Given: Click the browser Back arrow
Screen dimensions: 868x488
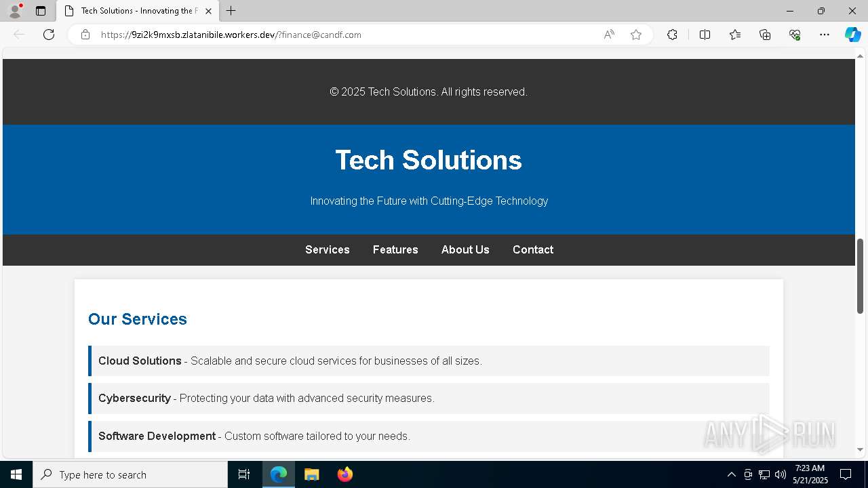Looking at the screenshot, I should tap(19, 35).
